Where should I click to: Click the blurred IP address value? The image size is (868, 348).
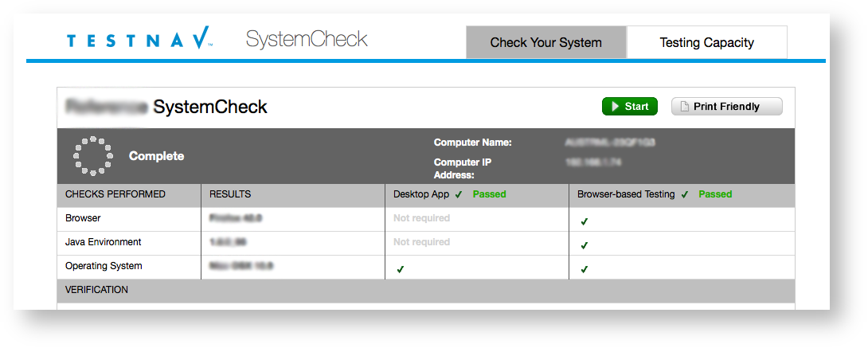[593, 162]
